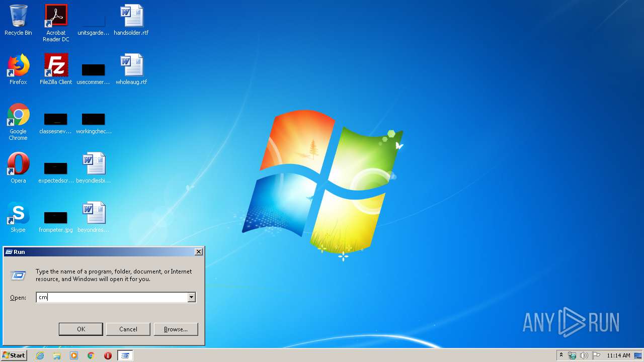Expand the Open combo box dropdown
The height and width of the screenshot is (362, 644).
tap(191, 298)
